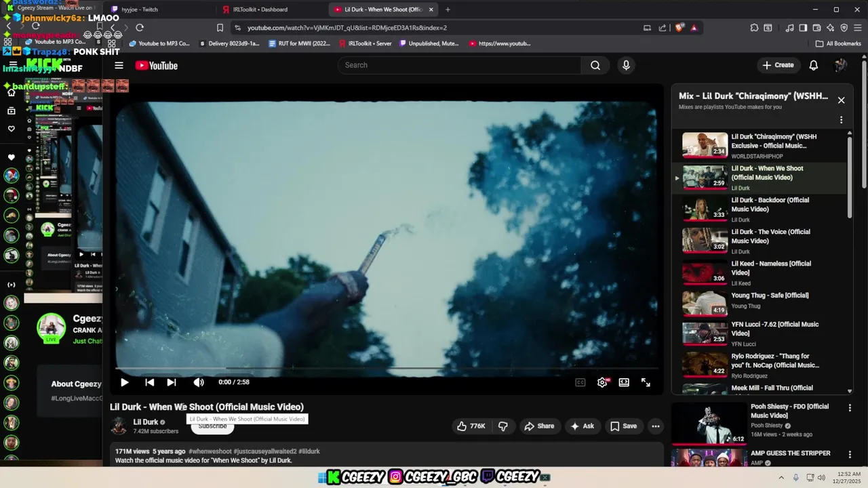Subscribe to the Lil Durk channel
The height and width of the screenshot is (488, 868).
point(212,426)
